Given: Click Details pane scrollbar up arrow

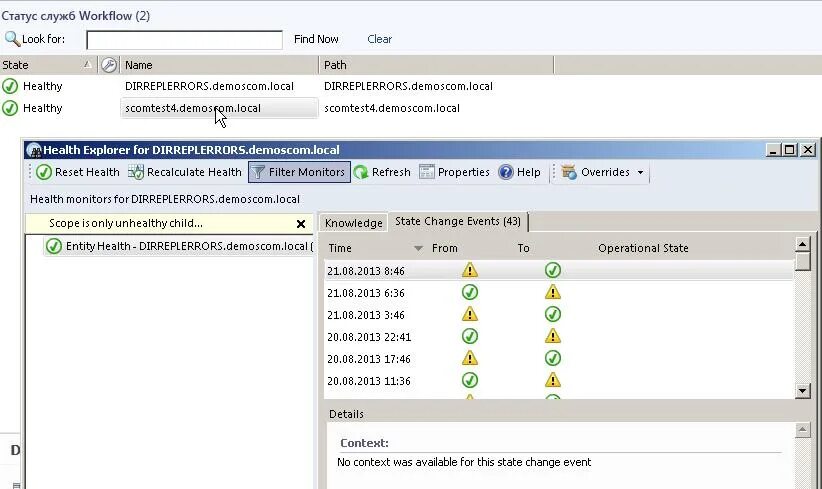Looking at the screenshot, I should click(803, 430).
